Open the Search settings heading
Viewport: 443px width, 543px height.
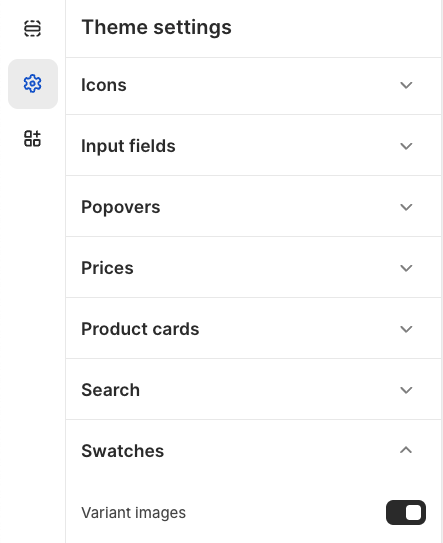(x=110, y=390)
